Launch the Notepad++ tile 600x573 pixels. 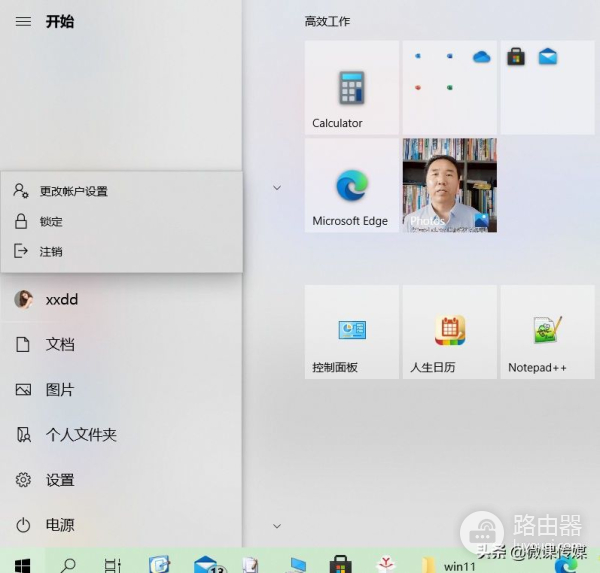[x=548, y=332]
